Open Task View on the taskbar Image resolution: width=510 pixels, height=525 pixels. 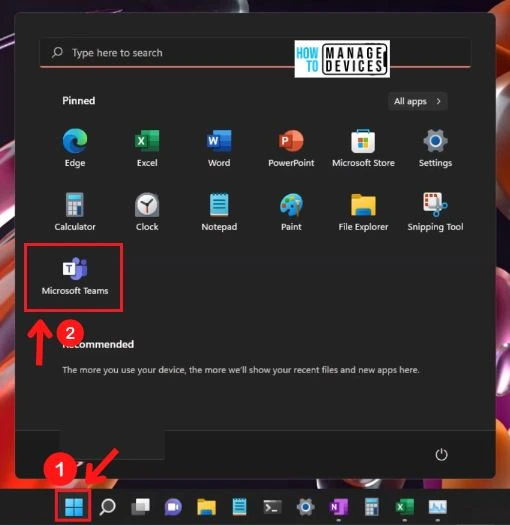[140, 507]
